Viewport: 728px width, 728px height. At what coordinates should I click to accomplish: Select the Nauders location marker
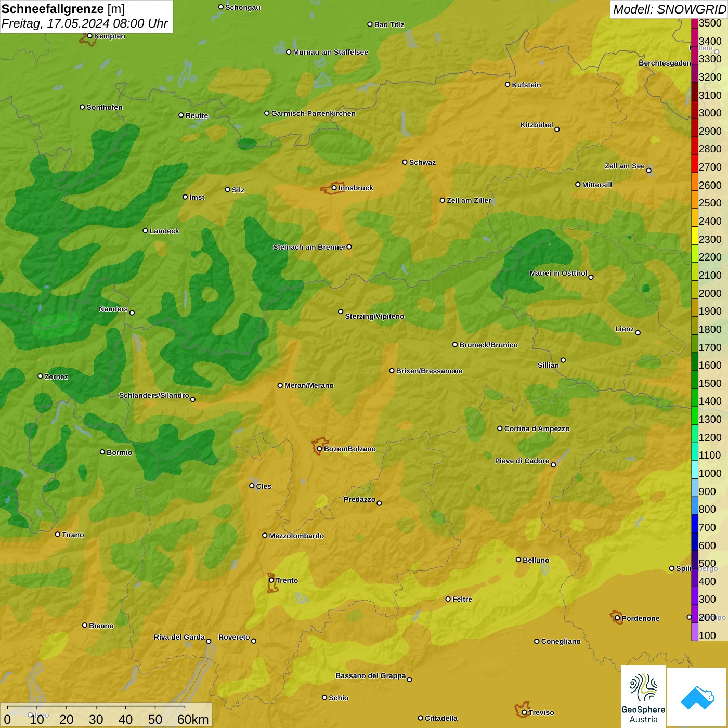[x=132, y=313]
